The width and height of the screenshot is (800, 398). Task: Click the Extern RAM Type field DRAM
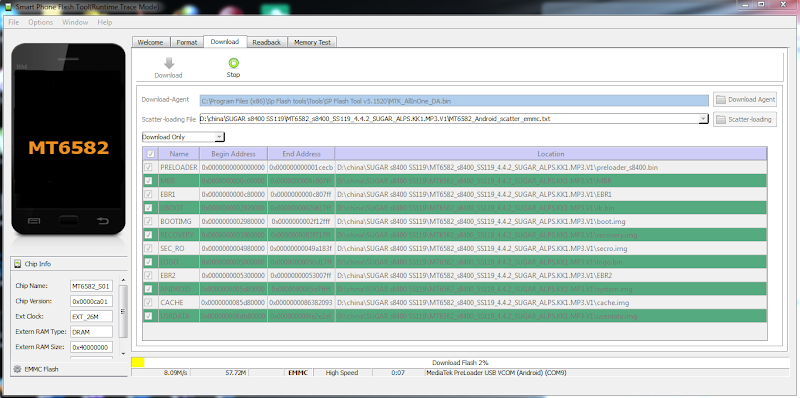click(x=91, y=332)
